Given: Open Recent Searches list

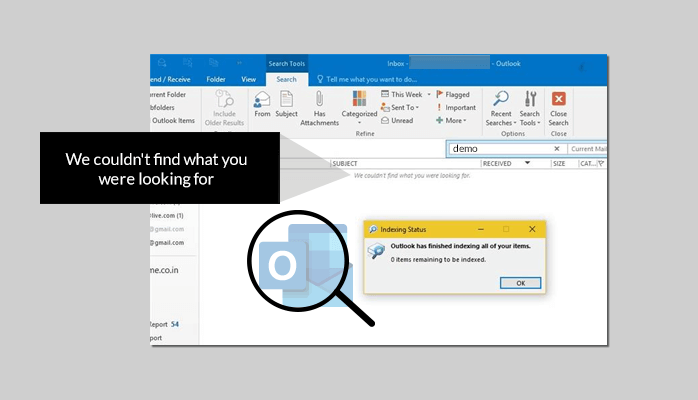Looking at the screenshot, I should (x=501, y=108).
